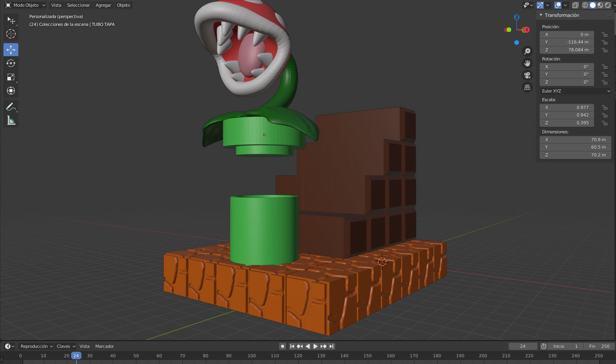Open the Objeto menu
This screenshot has width=616, height=364.
(123, 5)
